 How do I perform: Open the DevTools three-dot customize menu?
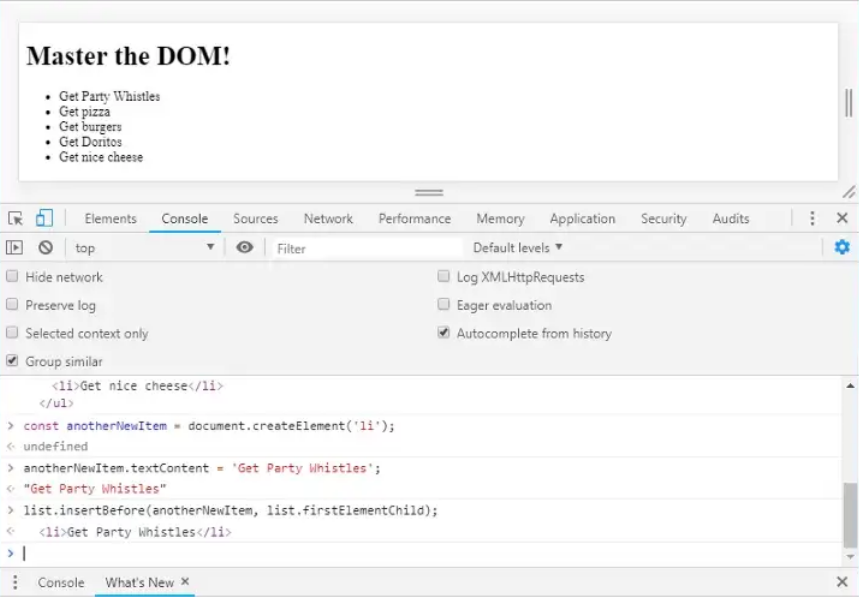812,218
